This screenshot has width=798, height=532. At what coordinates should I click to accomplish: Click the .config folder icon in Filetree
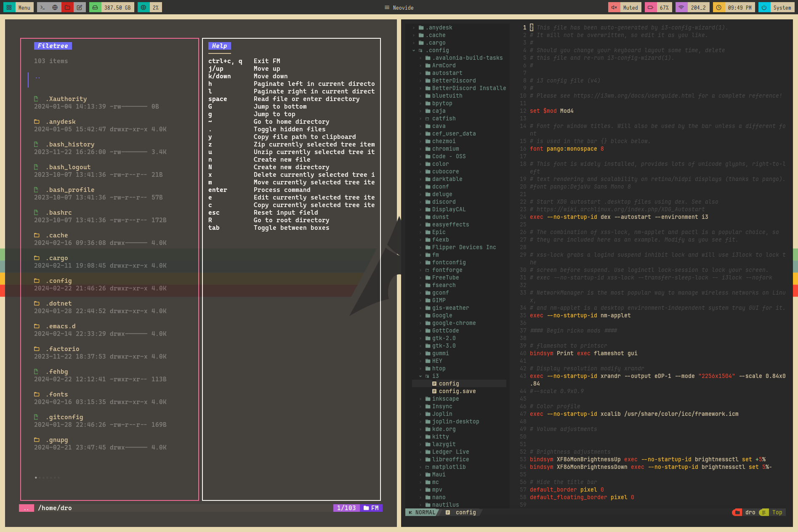pyautogui.click(x=37, y=281)
